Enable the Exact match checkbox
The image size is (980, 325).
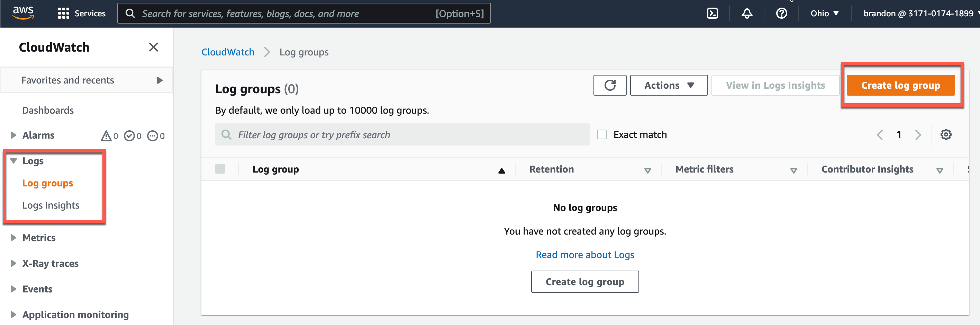point(601,134)
